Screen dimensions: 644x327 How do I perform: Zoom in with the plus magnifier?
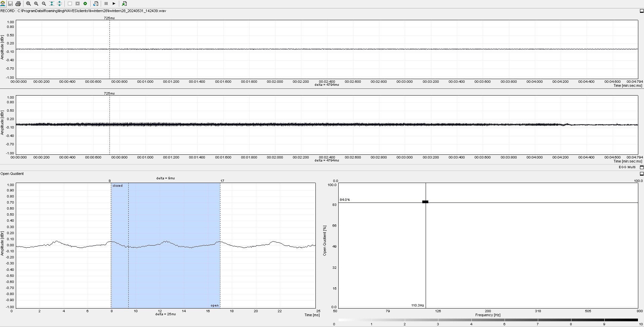(36, 4)
